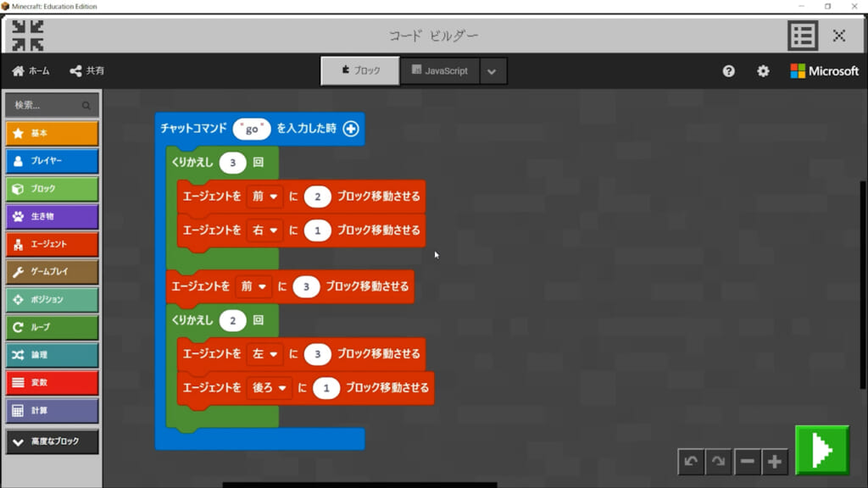Click the 共有 share button
The height and width of the screenshot is (488, 868).
point(87,71)
